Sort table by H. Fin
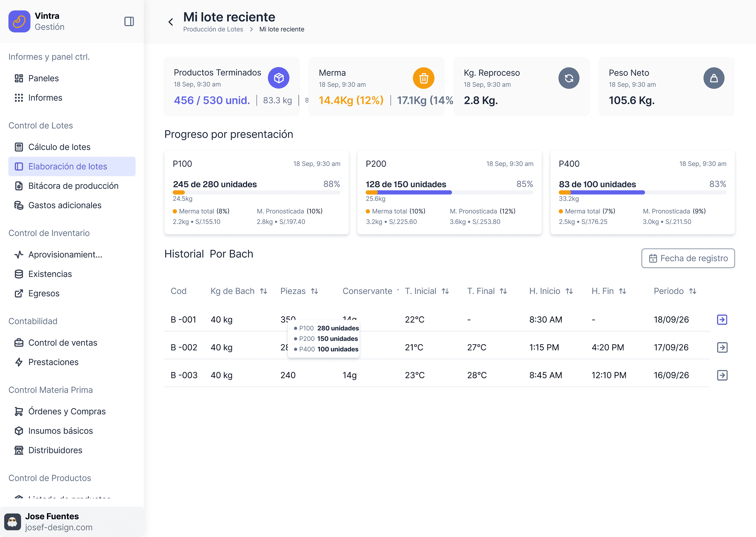 pyautogui.click(x=623, y=291)
